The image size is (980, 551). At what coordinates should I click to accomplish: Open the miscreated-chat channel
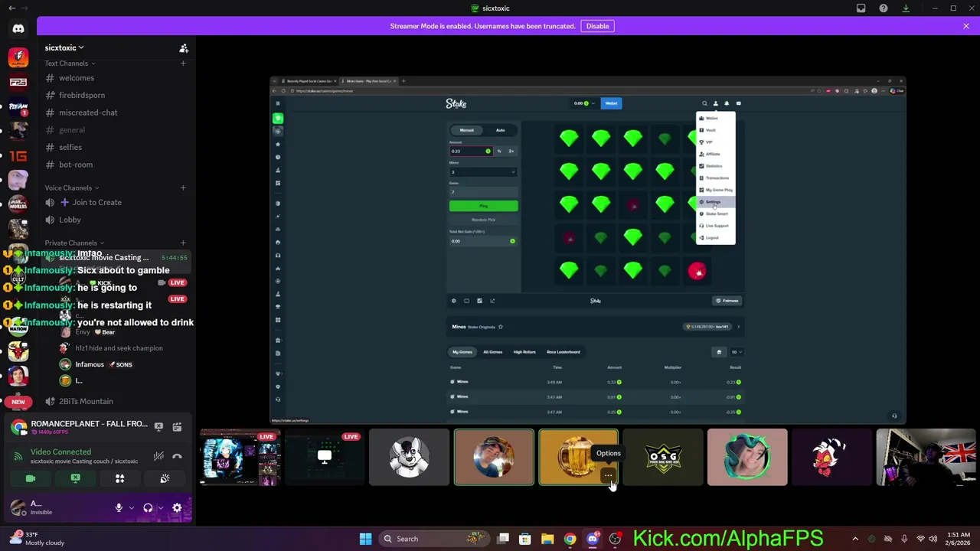point(88,112)
